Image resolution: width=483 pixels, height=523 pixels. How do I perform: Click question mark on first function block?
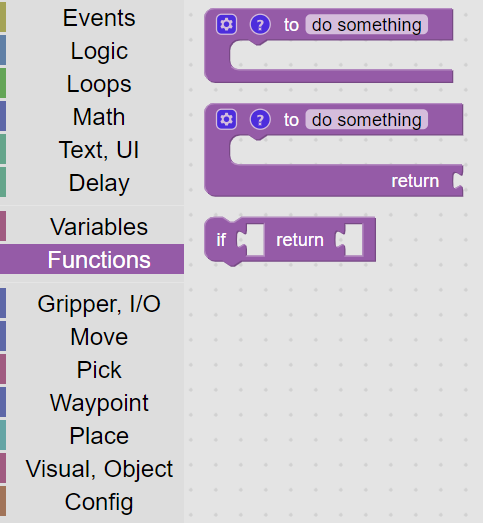pos(260,25)
